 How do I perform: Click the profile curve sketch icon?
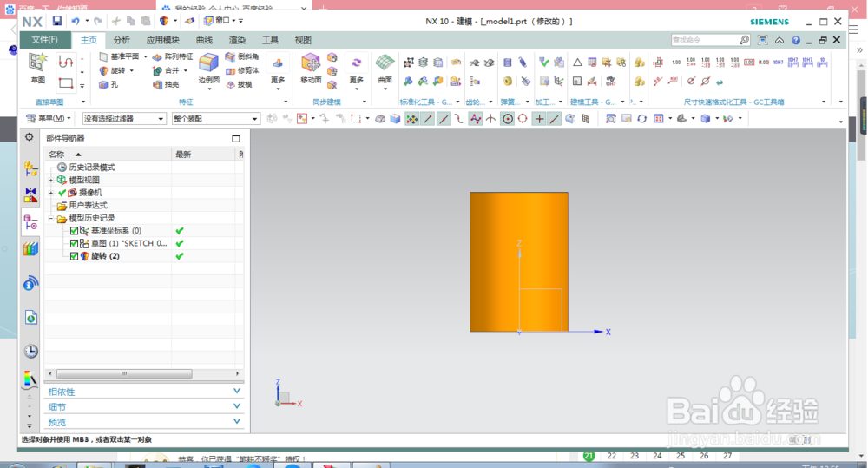[66, 62]
